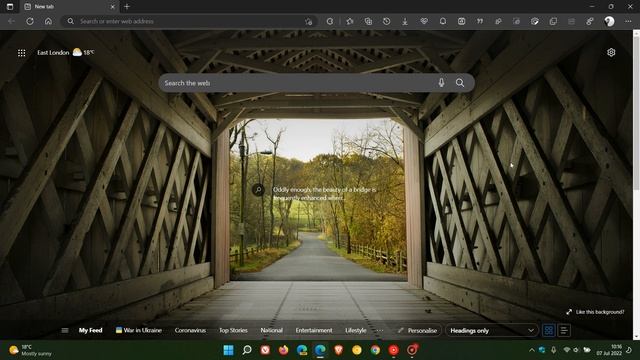Open notifications bell in toolbar
The width and height of the screenshot is (640, 360).
(x=443, y=21)
